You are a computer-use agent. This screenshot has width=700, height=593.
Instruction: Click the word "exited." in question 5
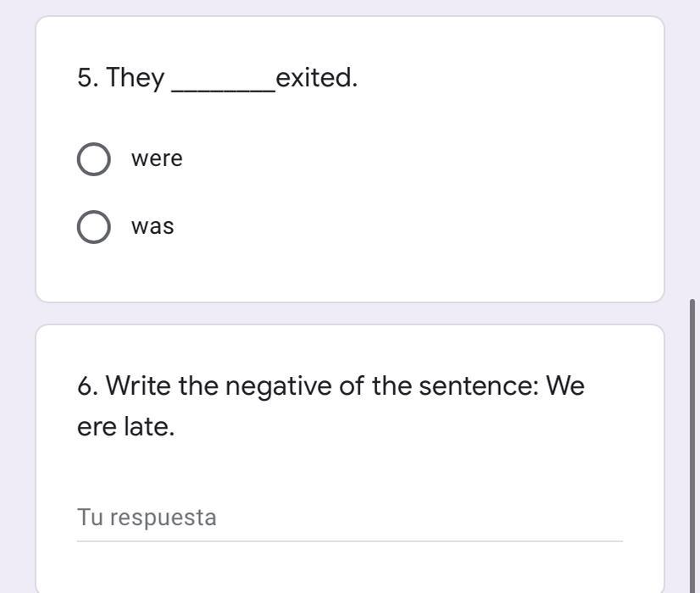coord(317,78)
